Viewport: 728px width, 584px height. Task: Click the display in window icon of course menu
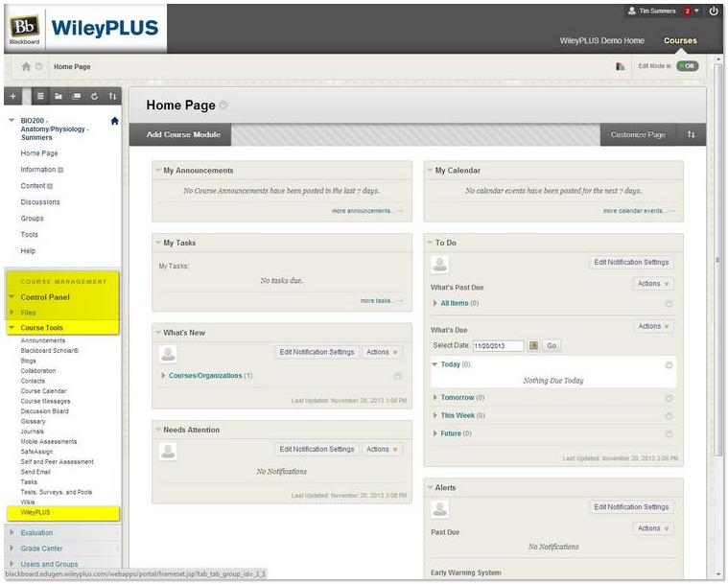coord(77,96)
